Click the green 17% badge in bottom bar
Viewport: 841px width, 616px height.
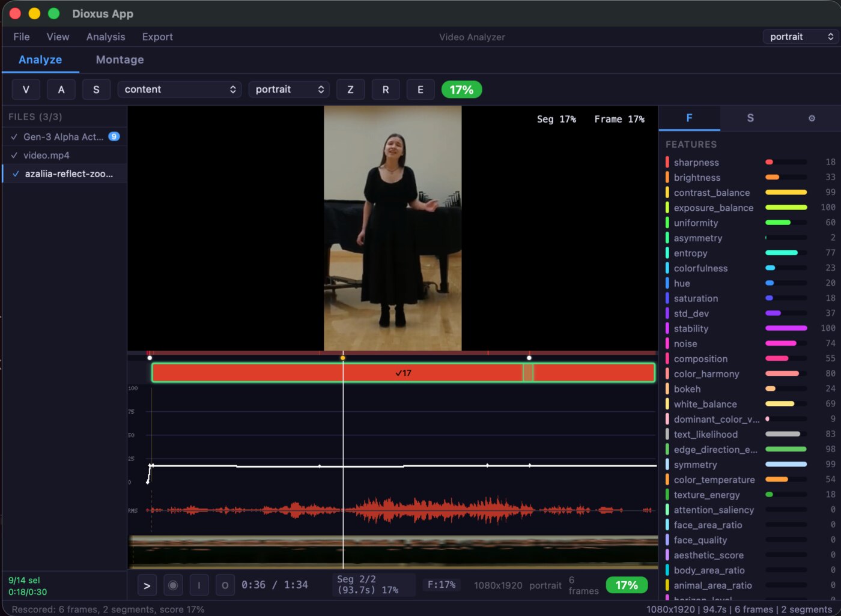pos(627,585)
